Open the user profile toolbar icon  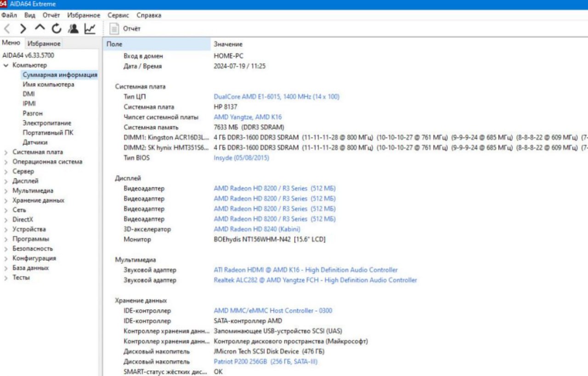[x=73, y=29]
